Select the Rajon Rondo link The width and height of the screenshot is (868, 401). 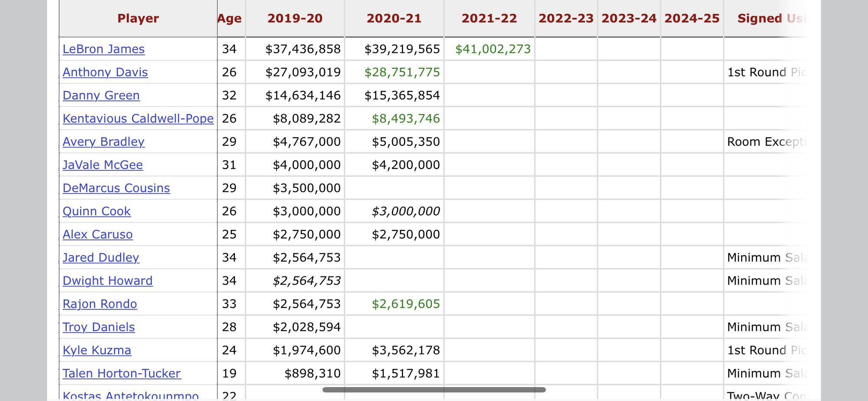100,304
